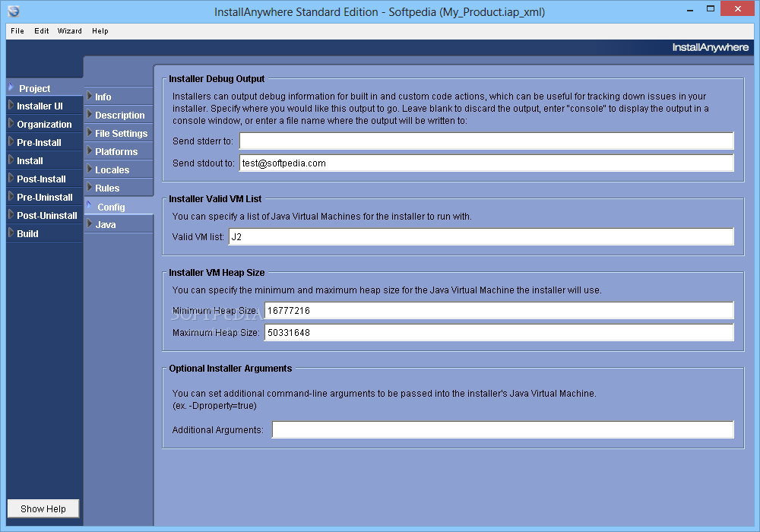Go to the Pre-Install task
Viewport: 760px width, 532px height.
point(45,142)
